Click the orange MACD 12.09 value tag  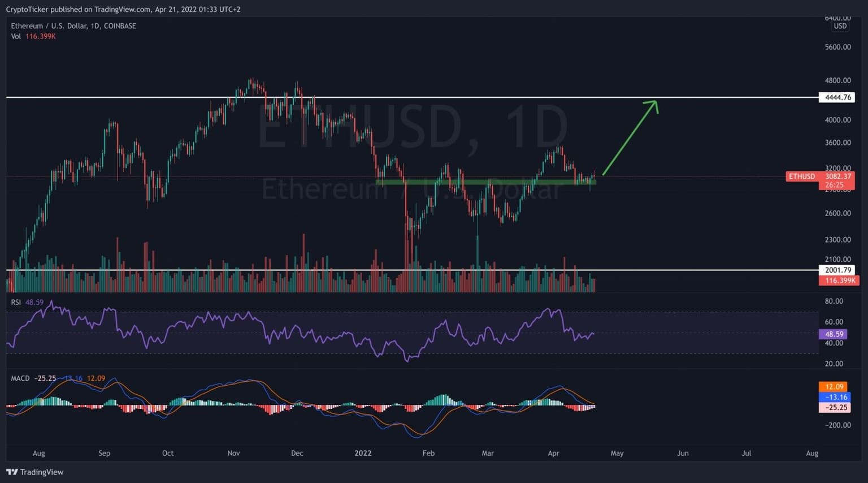tap(834, 387)
